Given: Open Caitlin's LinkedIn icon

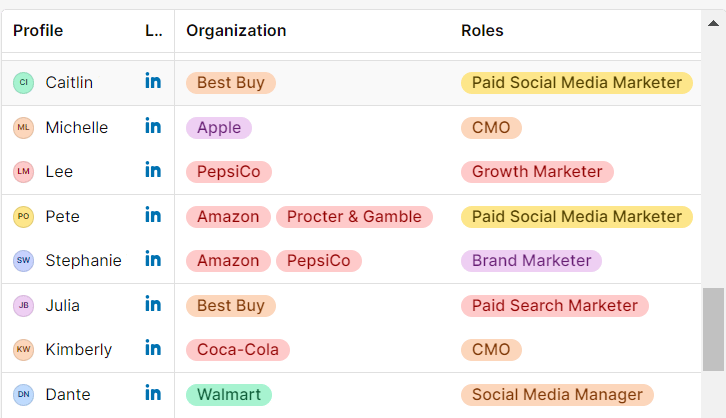Looking at the screenshot, I should pos(153,81).
